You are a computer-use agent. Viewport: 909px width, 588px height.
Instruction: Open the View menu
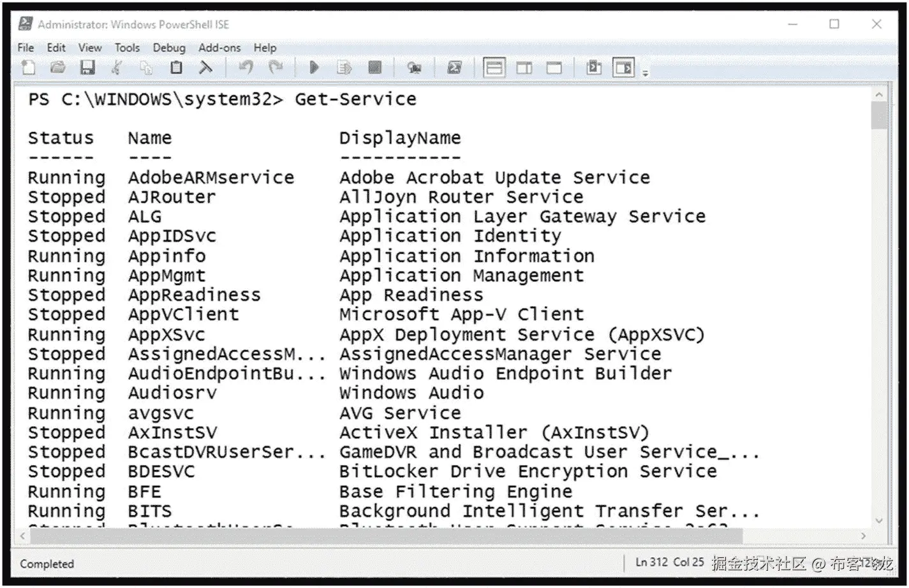pyautogui.click(x=90, y=48)
